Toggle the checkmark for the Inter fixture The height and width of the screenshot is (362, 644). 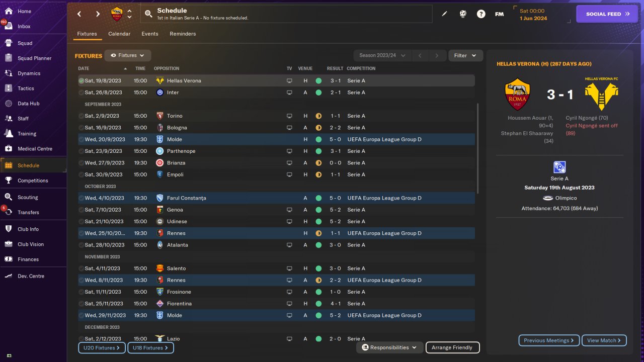81,93
